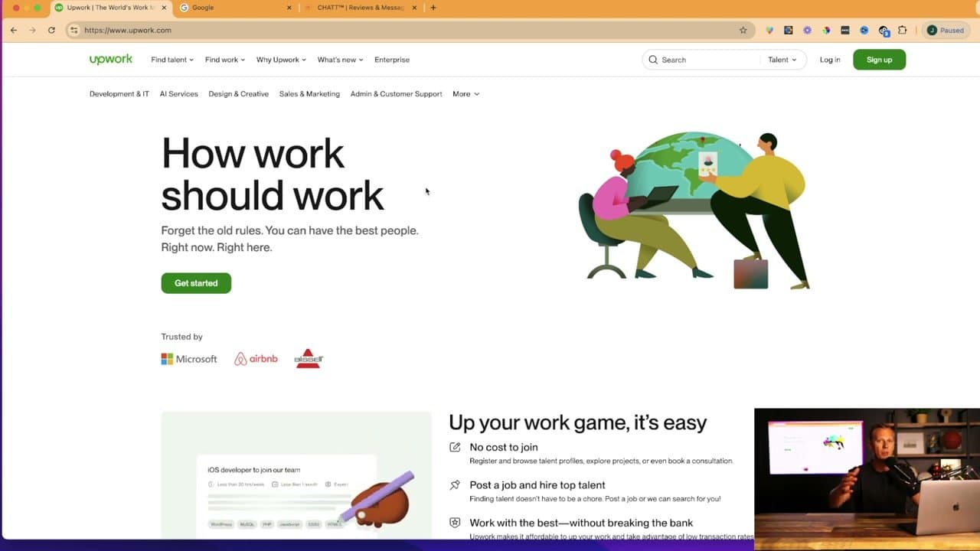Open the Find talent dropdown
Screen dimensions: 980x551
171,59
